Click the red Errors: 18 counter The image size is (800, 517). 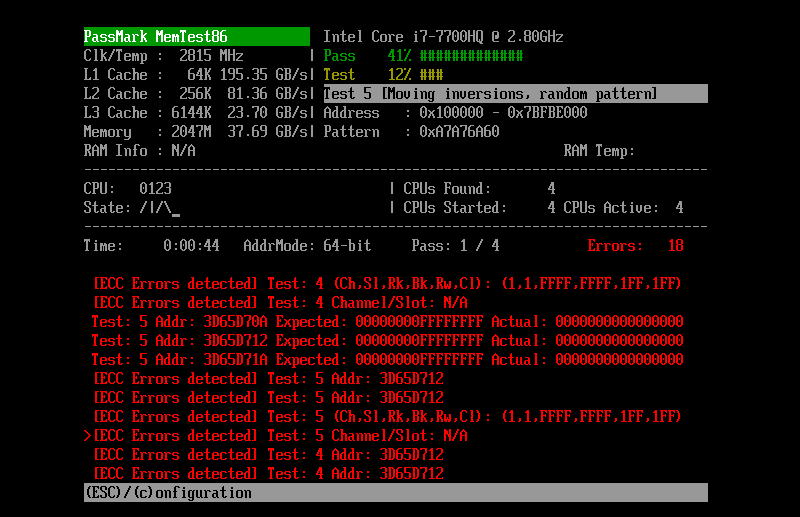[635, 246]
